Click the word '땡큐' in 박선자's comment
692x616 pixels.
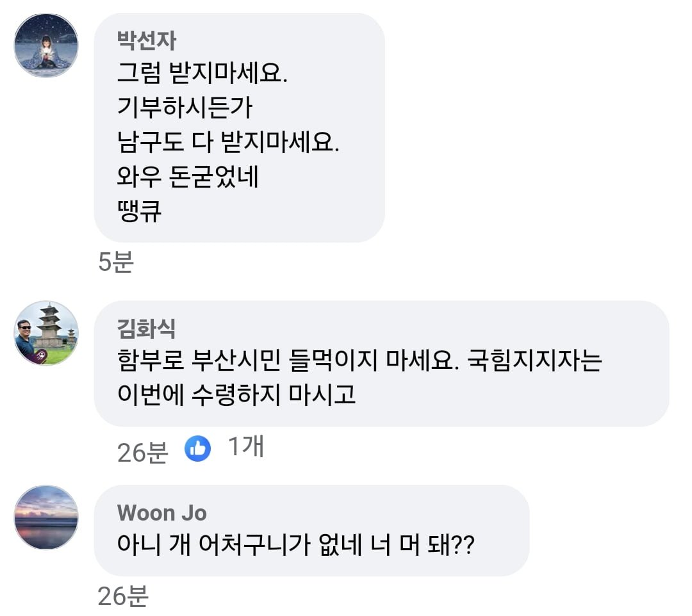coord(139,212)
